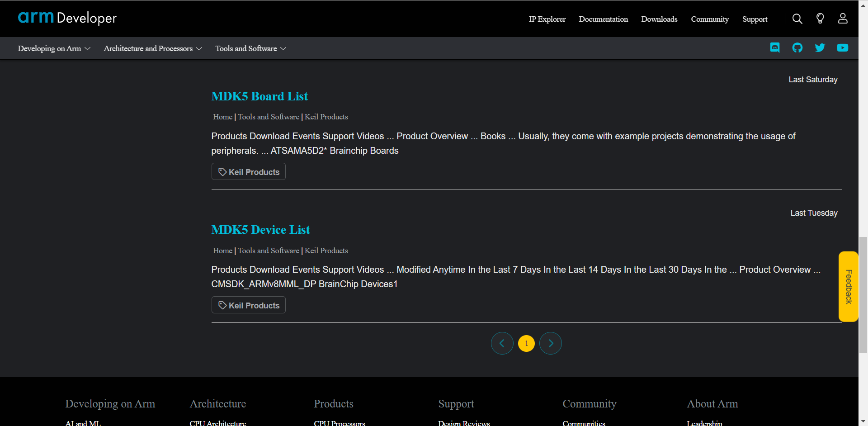Viewport: 868px width, 426px height.
Task: Click Keil Products breadcrumb under Device List
Action: tap(326, 251)
